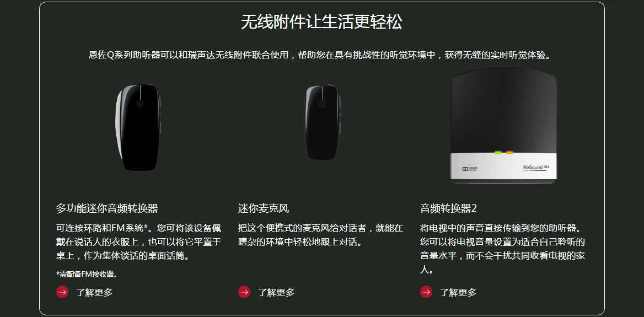Click the 恩佐Q系列助听器 introduction sentence

click(x=319, y=55)
